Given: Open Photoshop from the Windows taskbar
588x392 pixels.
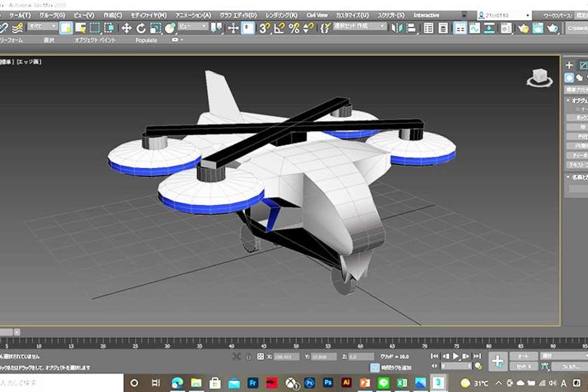Looking at the screenshot, I should (x=327, y=383).
